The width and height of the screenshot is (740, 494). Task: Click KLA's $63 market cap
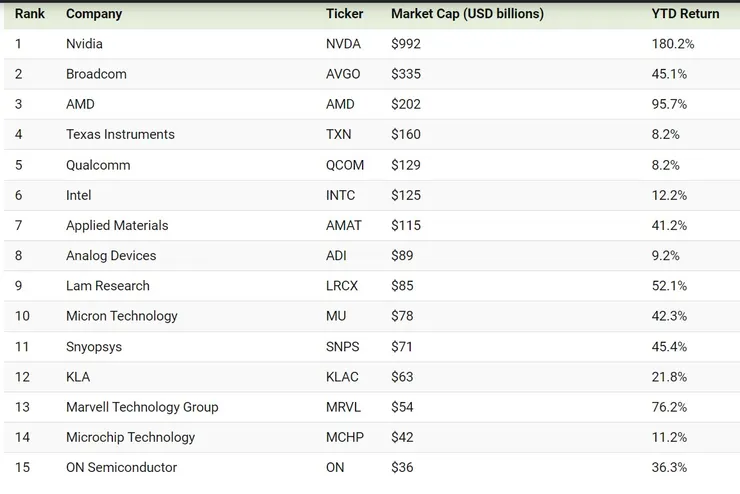coord(402,377)
